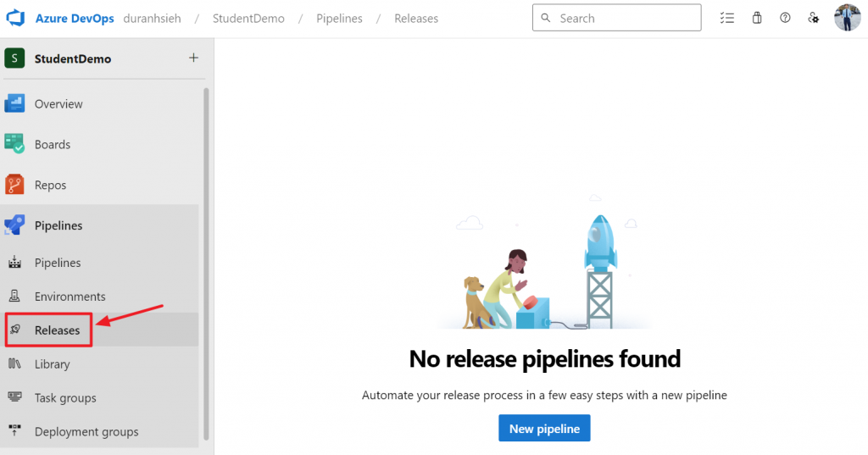
Task: Click the 'No release pipelines found' heading
Action: point(545,358)
